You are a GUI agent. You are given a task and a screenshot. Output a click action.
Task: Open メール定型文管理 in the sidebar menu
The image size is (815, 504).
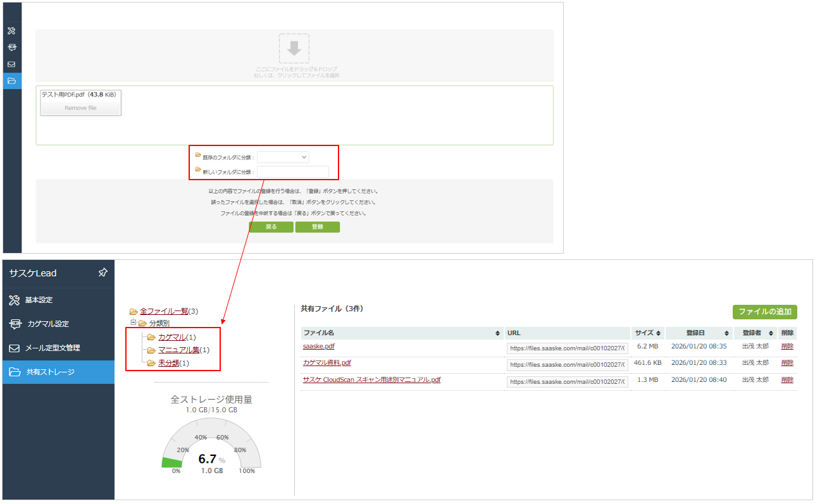[x=53, y=348]
